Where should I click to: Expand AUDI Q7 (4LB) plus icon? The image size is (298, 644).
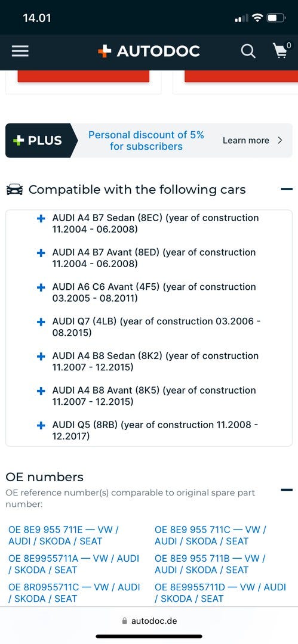pyautogui.click(x=41, y=323)
